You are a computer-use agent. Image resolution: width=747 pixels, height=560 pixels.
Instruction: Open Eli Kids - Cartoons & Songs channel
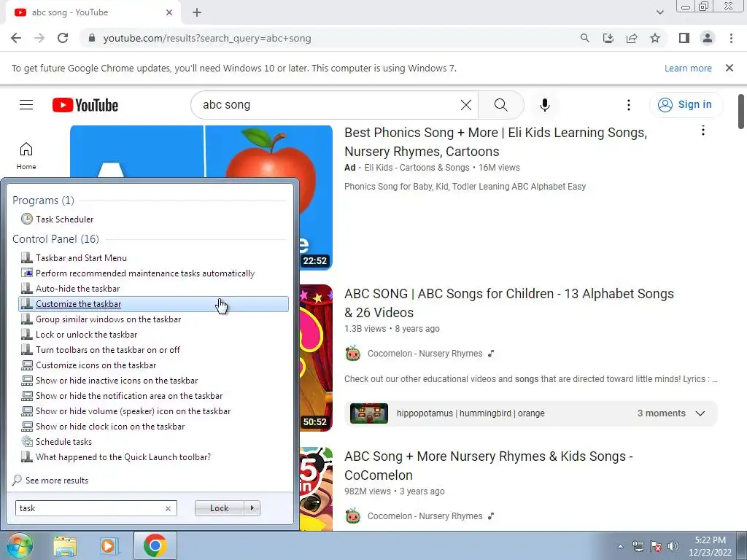(x=417, y=168)
